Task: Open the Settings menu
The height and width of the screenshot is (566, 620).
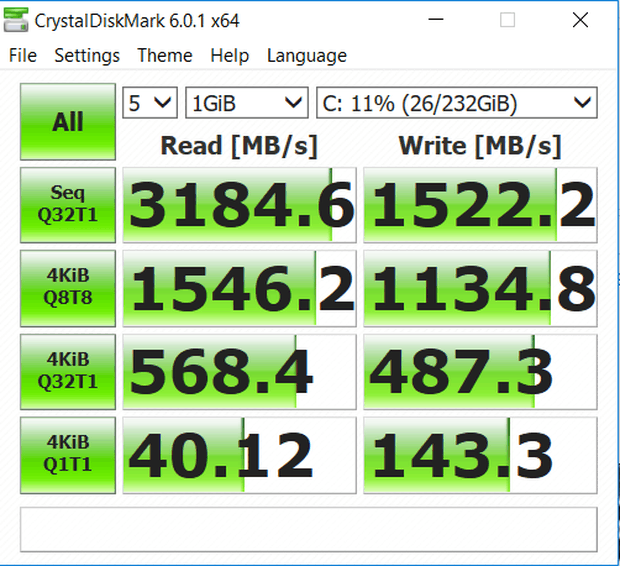Action: click(87, 55)
